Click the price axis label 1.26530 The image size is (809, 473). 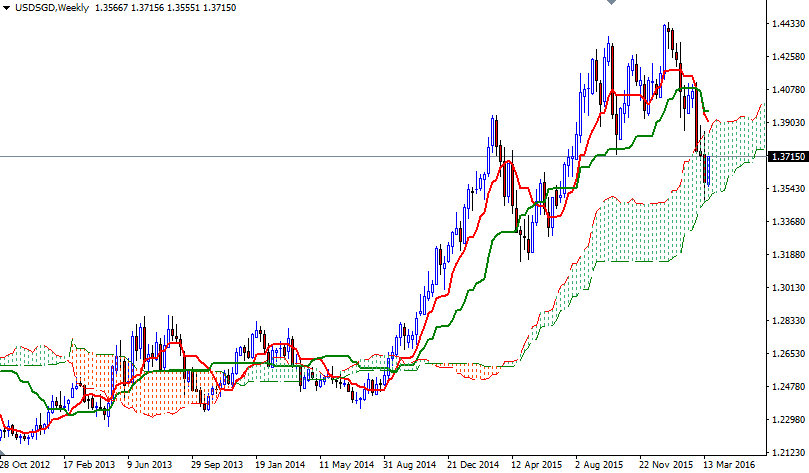click(x=788, y=354)
